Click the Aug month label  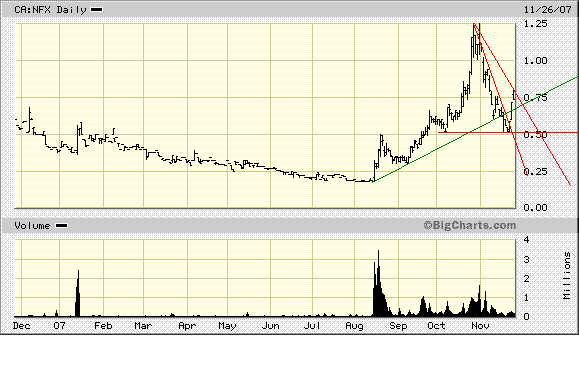pyautogui.click(x=354, y=326)
